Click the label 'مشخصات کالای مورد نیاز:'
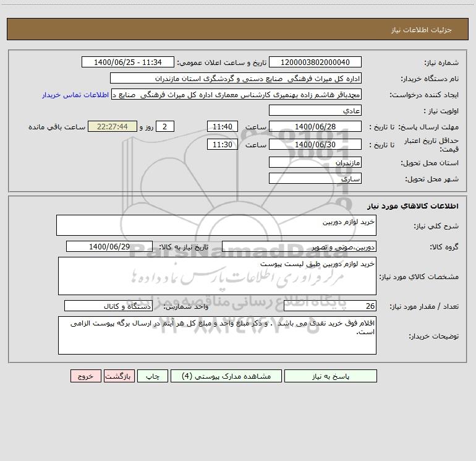This screenshot has height=461, width=476. point(419,277)
